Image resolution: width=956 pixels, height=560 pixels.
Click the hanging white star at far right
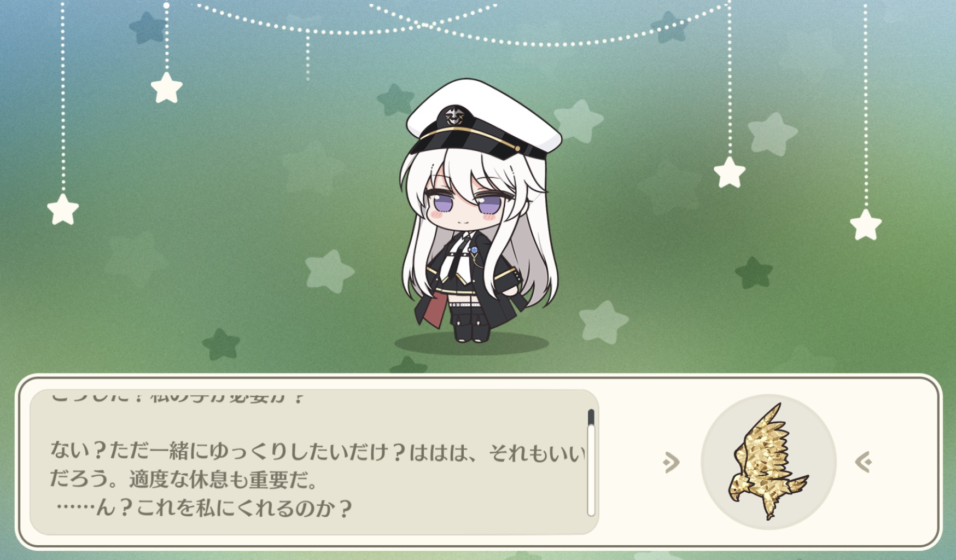click(x=866, y=225)
